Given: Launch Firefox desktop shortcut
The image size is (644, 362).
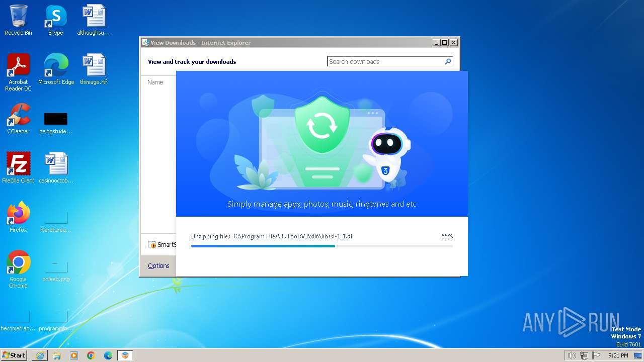Looking at the screenshot, I should [x=18, y=217].
